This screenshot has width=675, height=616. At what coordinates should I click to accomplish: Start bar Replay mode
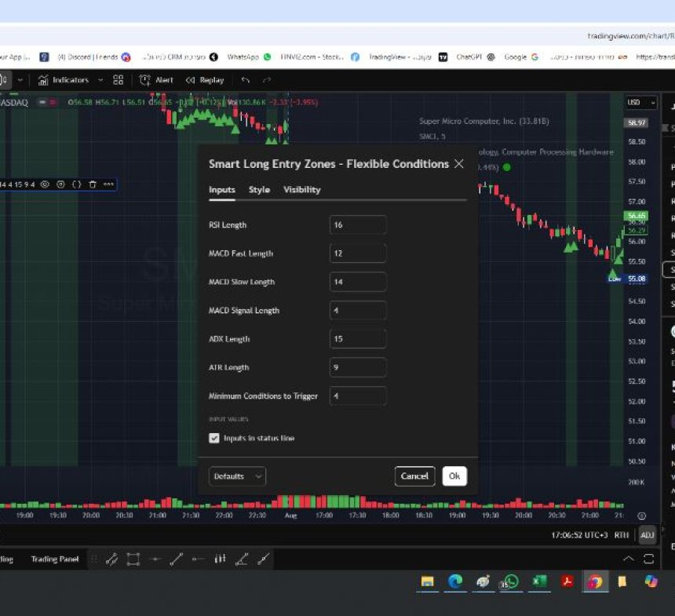205,80
